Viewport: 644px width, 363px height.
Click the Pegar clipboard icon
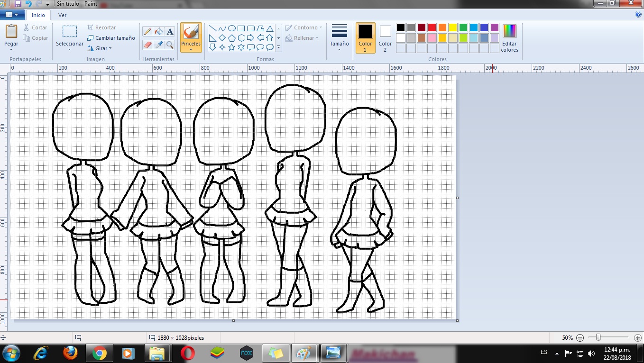pos(11,32)
